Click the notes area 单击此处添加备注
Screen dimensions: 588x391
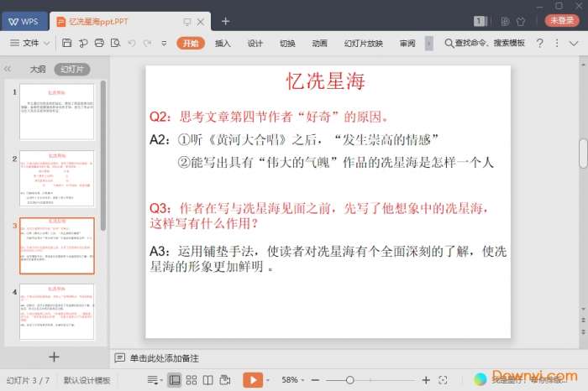tap(165, 358)
